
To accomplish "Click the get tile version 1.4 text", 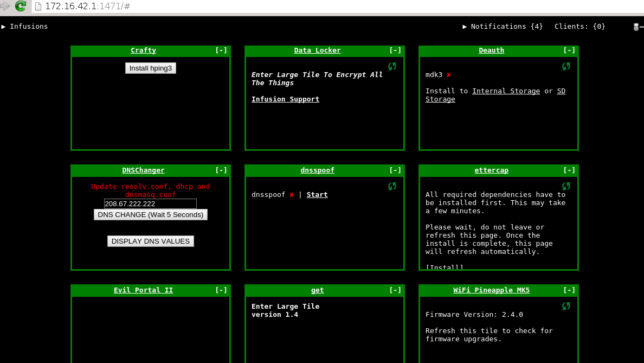I will click(275, 315).
